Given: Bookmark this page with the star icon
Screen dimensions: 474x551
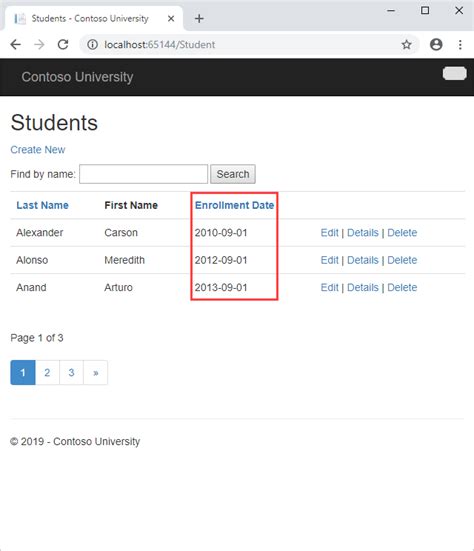Looking at the screenshot, I should click(x=407, y=45).
